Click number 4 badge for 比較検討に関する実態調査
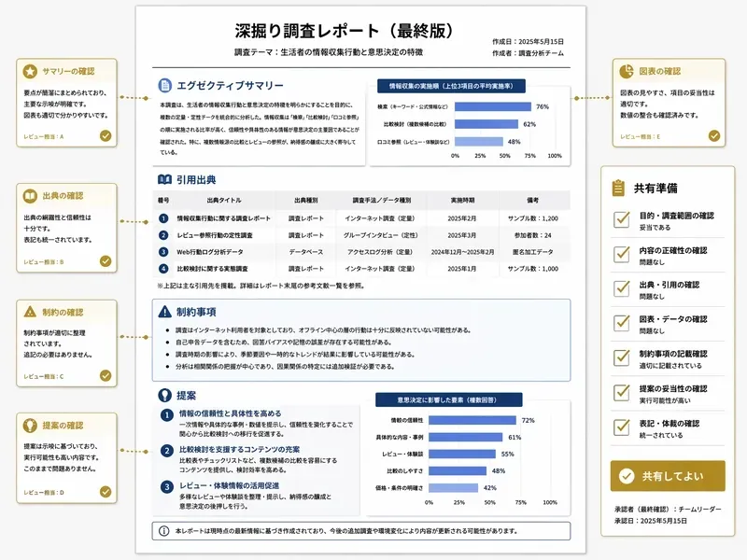Screen dimensions: 747x560 [163, 269]
